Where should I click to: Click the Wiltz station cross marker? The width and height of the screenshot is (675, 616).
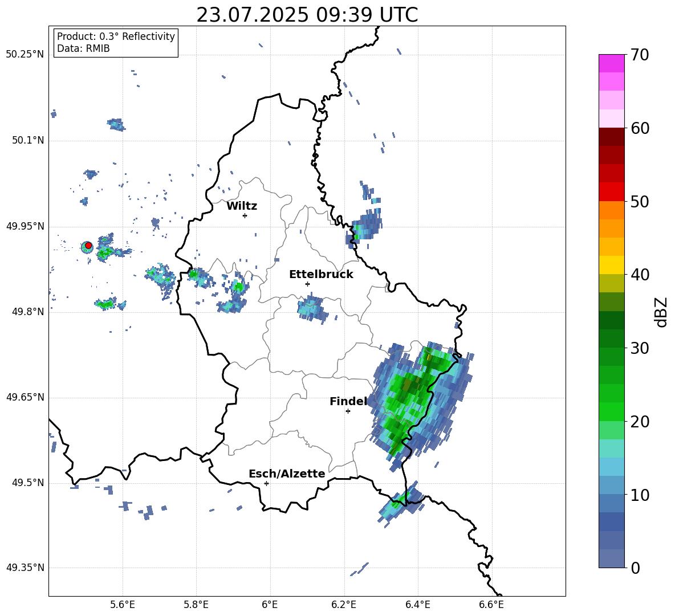pos(245,215)
